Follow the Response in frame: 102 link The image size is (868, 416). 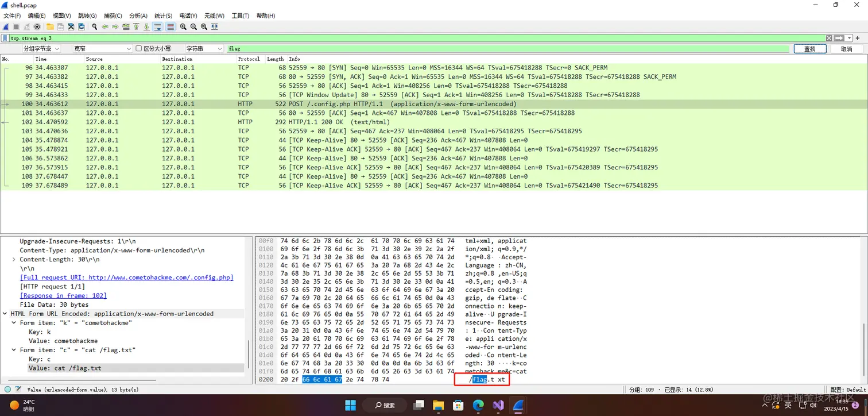click(63, 295)
